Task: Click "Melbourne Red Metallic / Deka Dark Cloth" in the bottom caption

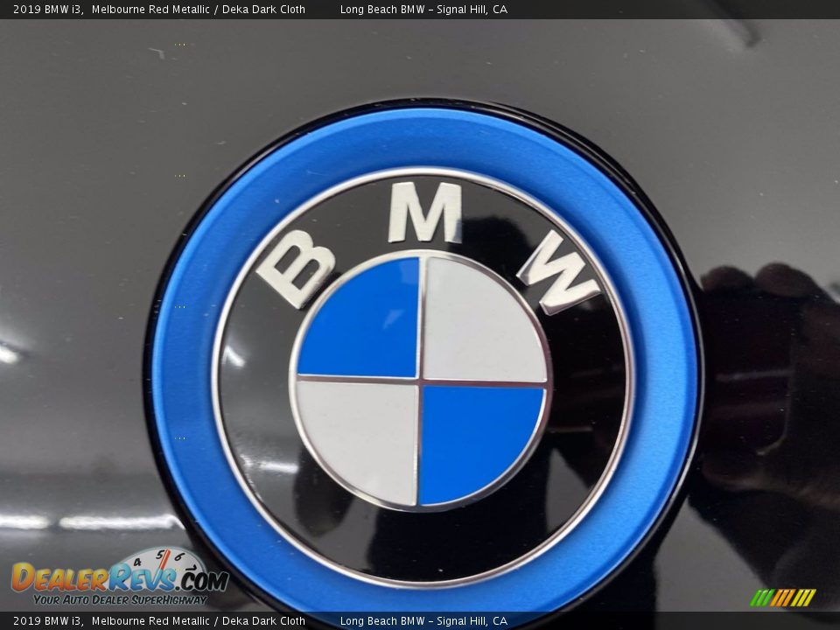Action: (x=199, y=621)
